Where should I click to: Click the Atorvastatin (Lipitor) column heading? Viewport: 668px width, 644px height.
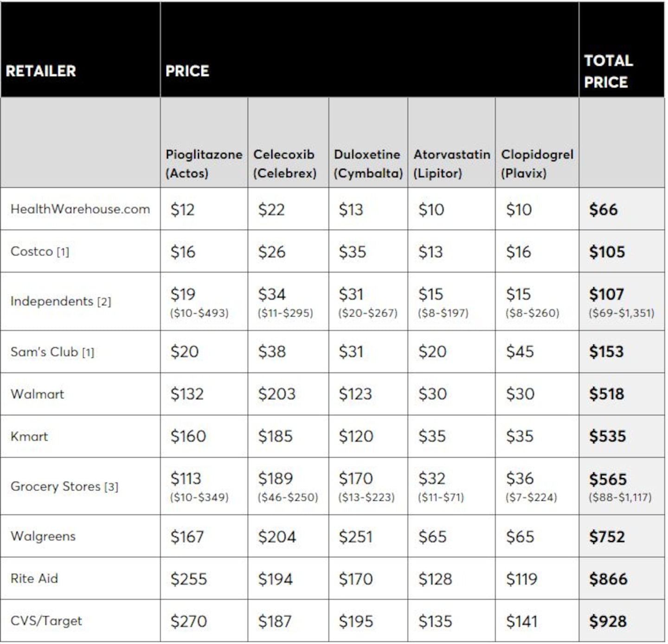[x=451, y=163]
